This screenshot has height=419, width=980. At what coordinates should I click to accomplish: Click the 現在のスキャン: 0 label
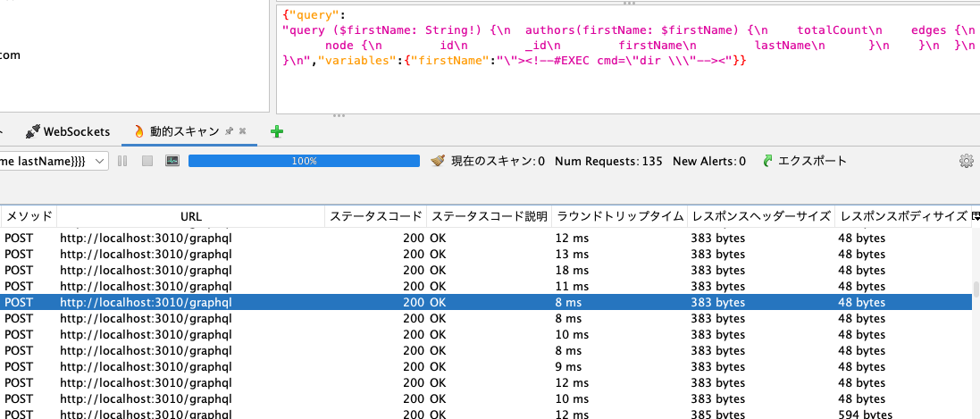pos(498,162)
